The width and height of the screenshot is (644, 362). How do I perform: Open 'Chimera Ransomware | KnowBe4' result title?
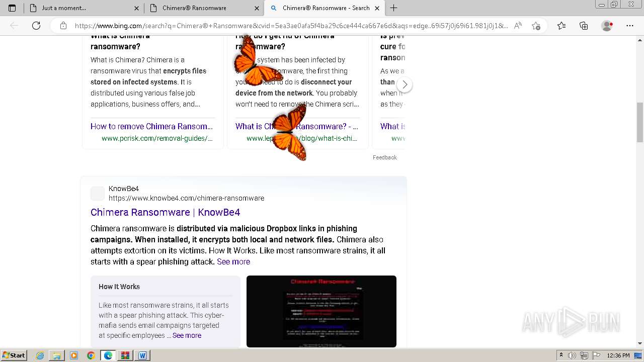coord(165,212)
